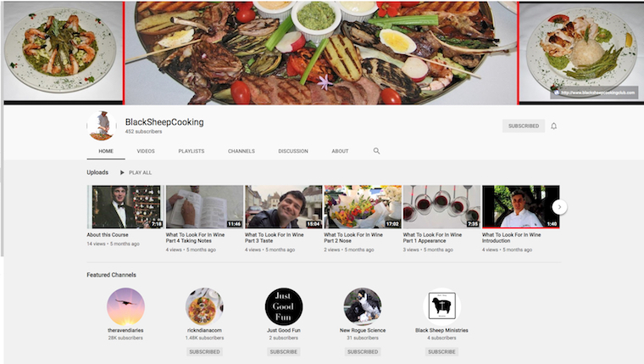Open rickndianacom channel avatar
Screen dimensions: 644x364
coord(204,306)
